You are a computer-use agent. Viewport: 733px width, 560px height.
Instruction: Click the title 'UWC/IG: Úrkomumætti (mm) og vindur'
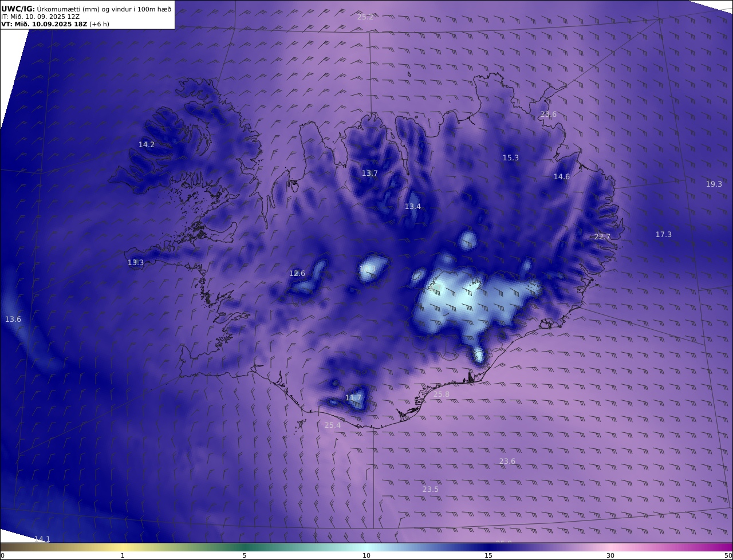[x=86, y=9]
